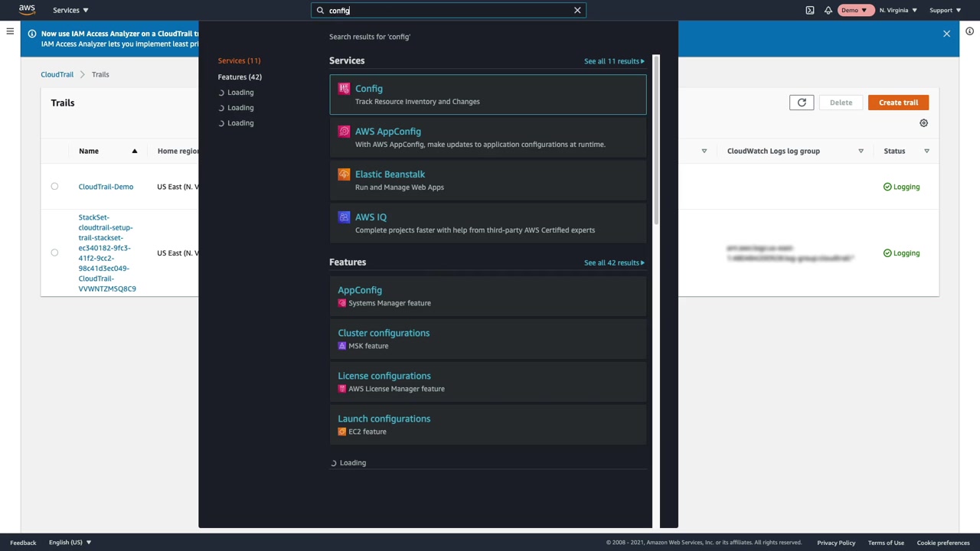Viewport: 980px width, 551px height.
Task: Open the Config service result
Action: pos(369,89)
